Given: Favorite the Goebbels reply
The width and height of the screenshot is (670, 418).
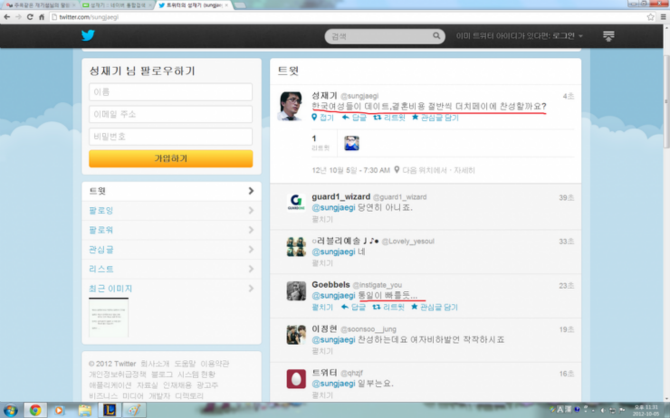Looking at the screenshot, I should (x=434, y=307).
